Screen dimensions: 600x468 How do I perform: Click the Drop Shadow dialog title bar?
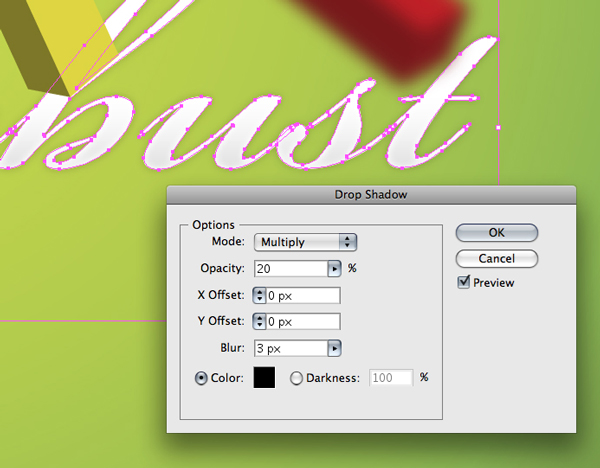point(371,195)
